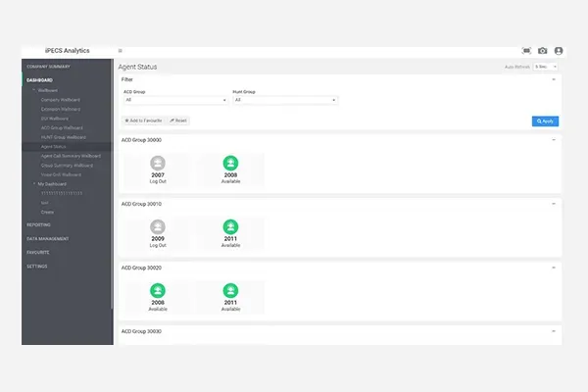Open Group Summary Wallboard in sidebar
The image size is (588, 392).
(x=67, y=166)
